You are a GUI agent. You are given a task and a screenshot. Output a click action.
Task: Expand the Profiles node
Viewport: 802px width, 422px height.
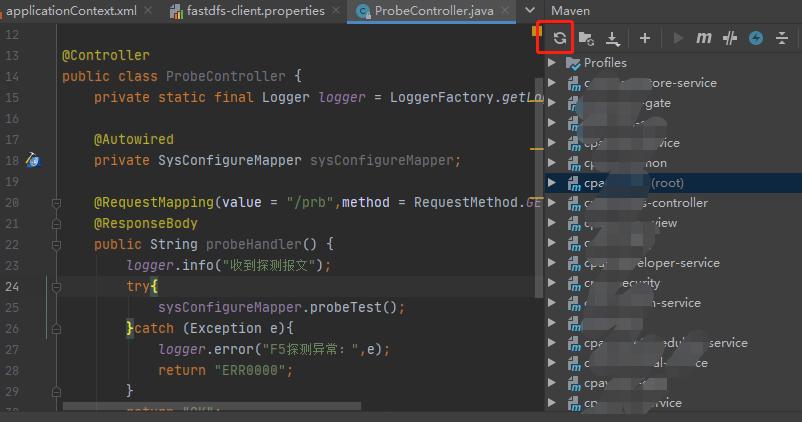point(552,63)
